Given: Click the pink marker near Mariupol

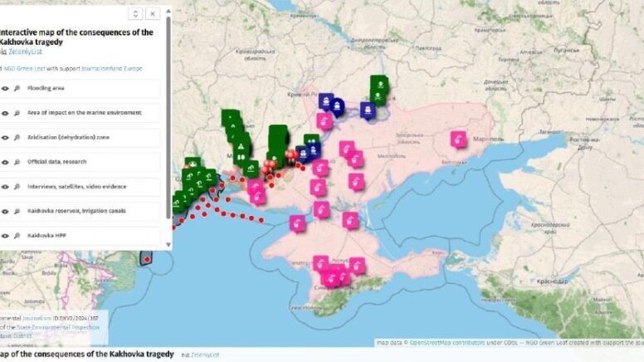Looking at the screenshot, I should [458, 139].
